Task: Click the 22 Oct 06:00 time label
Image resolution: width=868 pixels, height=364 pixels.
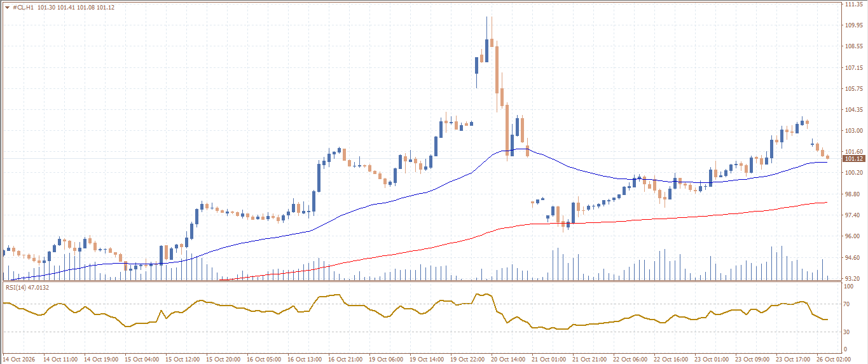Action: coord(630,359)
